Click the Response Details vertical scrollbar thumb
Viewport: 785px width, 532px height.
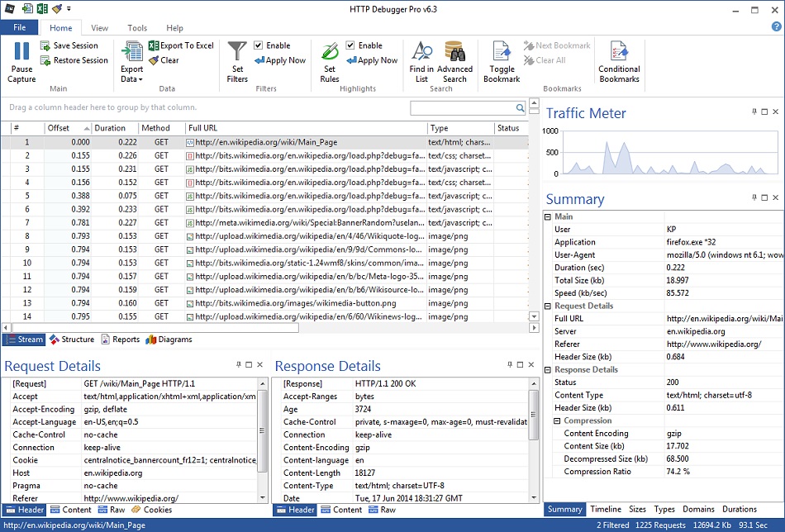point(534,415)
